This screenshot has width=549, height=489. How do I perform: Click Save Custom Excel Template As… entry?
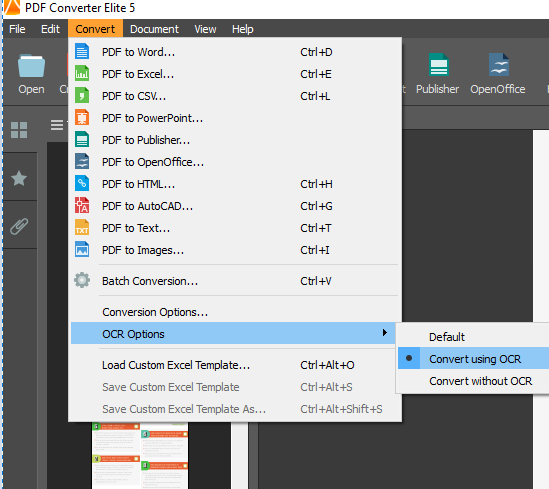tap(235, 409)
